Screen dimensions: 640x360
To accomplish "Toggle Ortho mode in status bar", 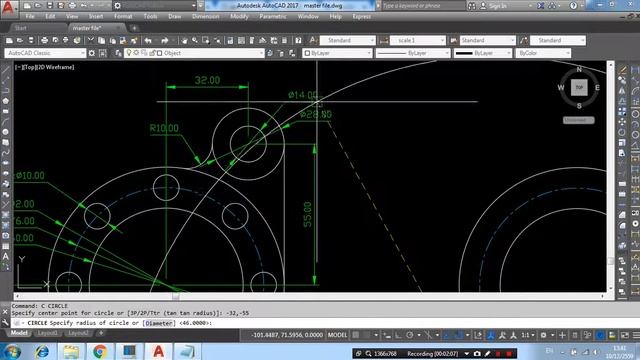I will pos(398,335).
